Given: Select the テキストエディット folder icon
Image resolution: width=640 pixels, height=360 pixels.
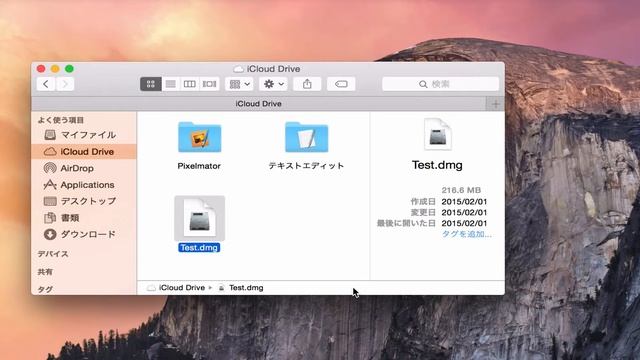Looking at the screenshot, I should (307, 137).
